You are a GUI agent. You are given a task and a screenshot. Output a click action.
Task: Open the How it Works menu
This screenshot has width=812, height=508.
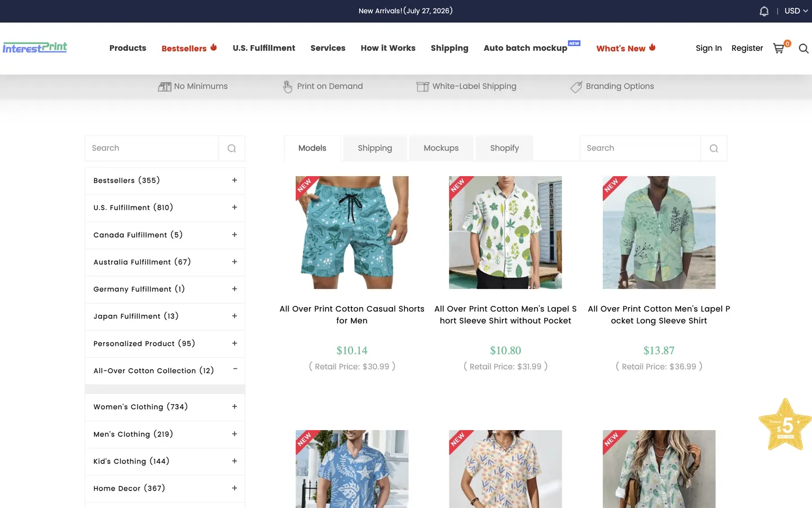388,48
